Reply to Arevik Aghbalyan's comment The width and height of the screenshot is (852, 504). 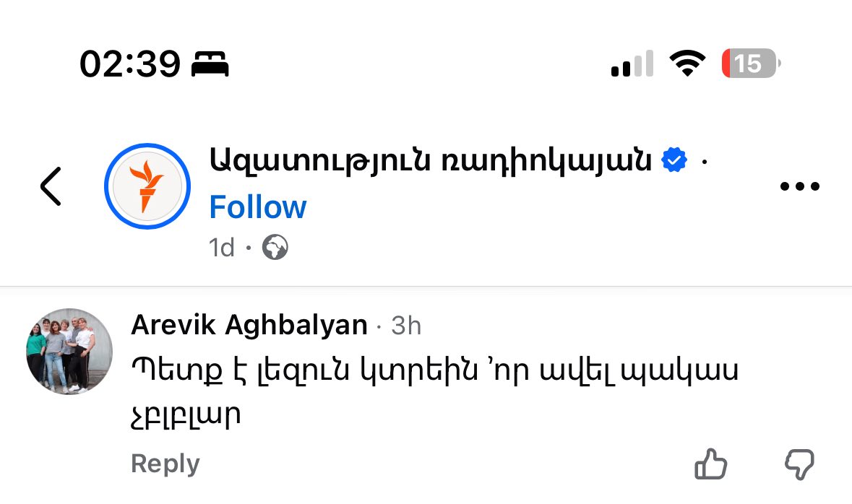point(165,464)
